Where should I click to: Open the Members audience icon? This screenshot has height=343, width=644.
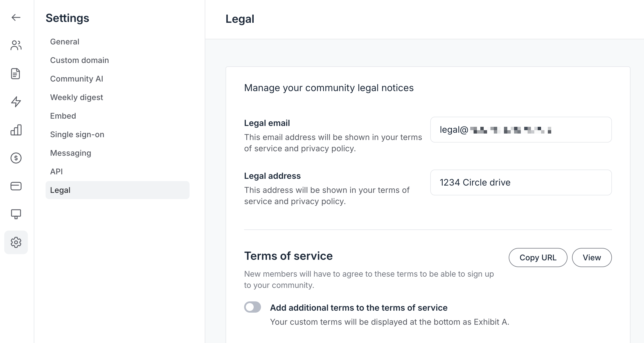coord(16,45)
